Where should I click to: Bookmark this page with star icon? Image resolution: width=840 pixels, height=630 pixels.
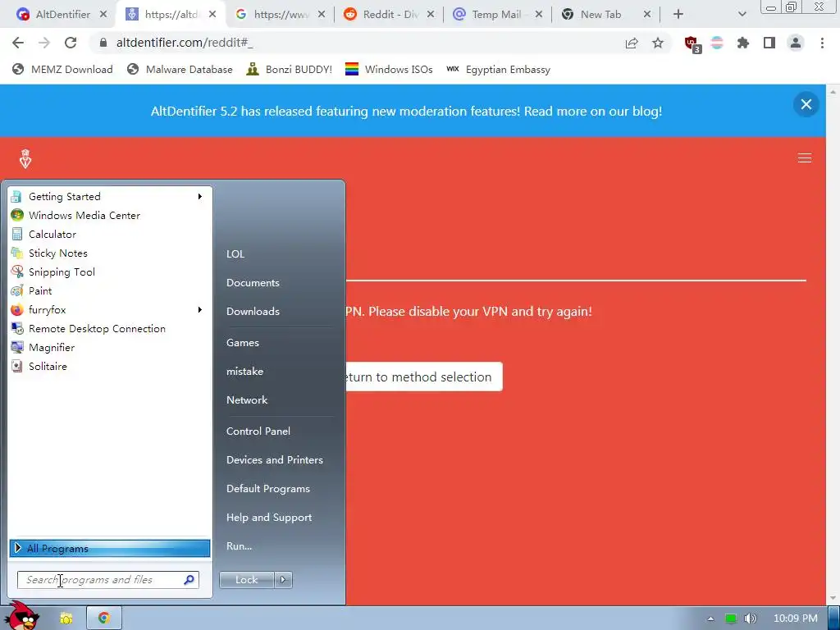pyautogui.click(x=658, y=43)
